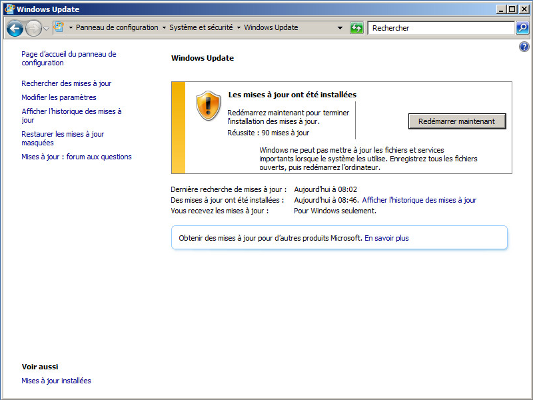Open the recent pages dropdown arrow
Screen dimensions: 533x400
click(46, 29)
